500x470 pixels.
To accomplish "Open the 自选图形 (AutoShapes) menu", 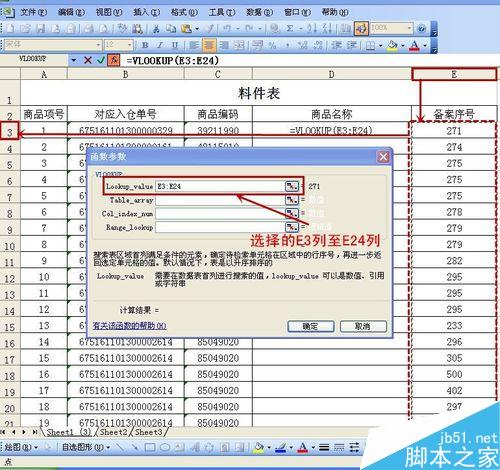I will click(x=86, y=447).
